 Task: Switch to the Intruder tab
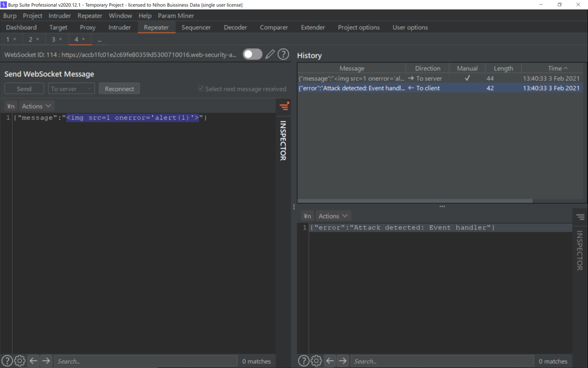click(120, 27)
